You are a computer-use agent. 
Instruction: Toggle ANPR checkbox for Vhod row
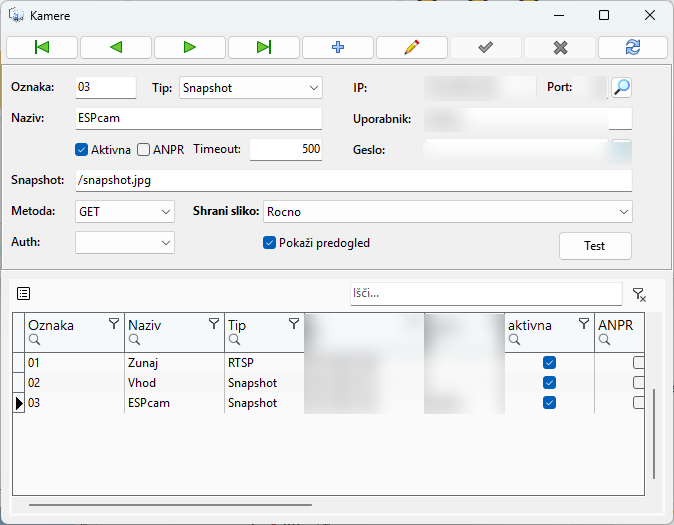pos(639,383)
